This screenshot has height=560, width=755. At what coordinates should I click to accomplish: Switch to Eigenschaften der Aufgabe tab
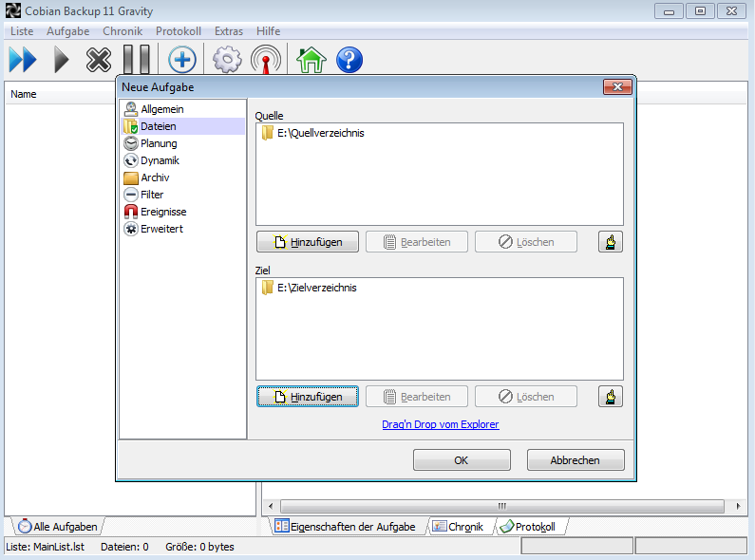point(346,527)
